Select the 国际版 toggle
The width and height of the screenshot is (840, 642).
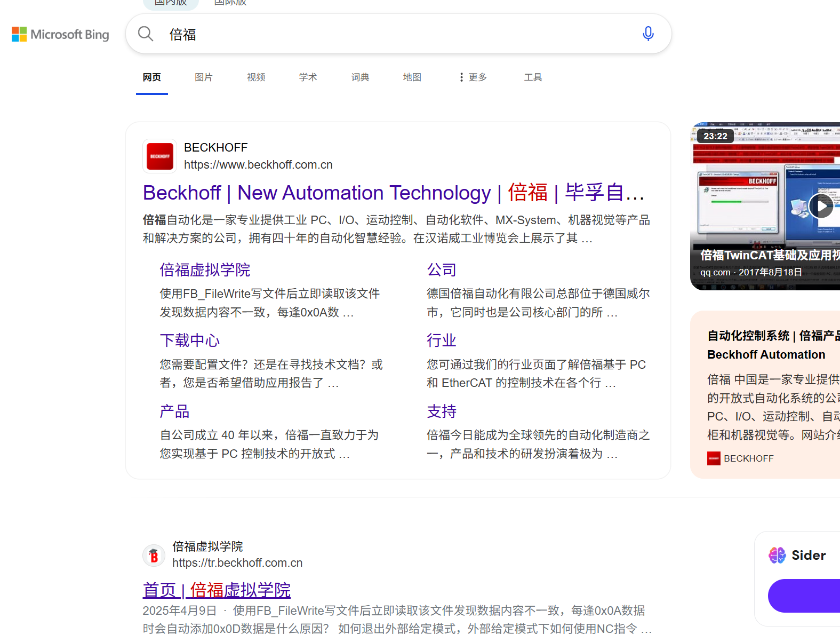click(x=230, y=3)
